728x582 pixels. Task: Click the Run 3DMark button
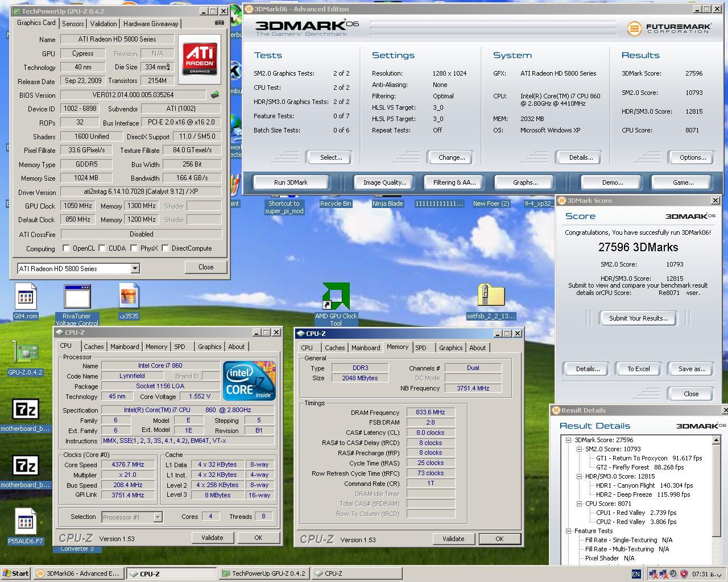click(x=291, y=182)
